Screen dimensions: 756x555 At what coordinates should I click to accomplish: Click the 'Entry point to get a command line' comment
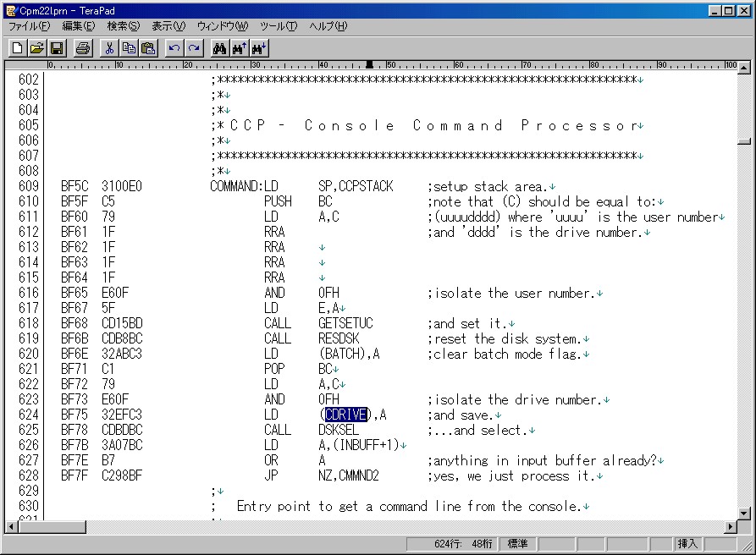pos(409,506)
